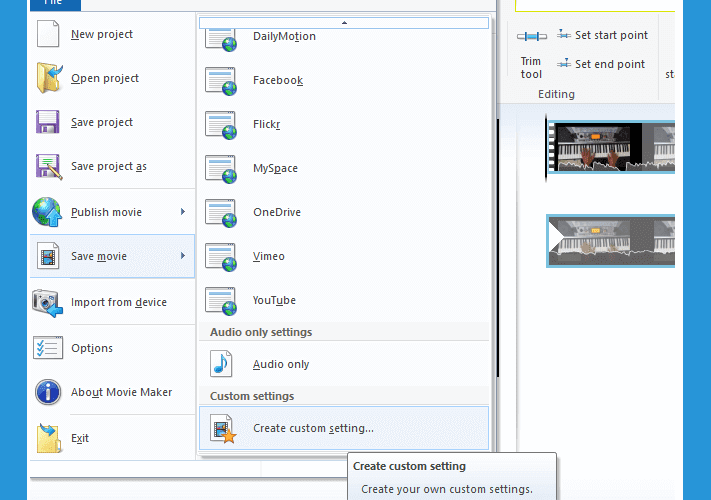Select the Audio only option text
This screenshot has width=711, height=500.
coord(281,364)
